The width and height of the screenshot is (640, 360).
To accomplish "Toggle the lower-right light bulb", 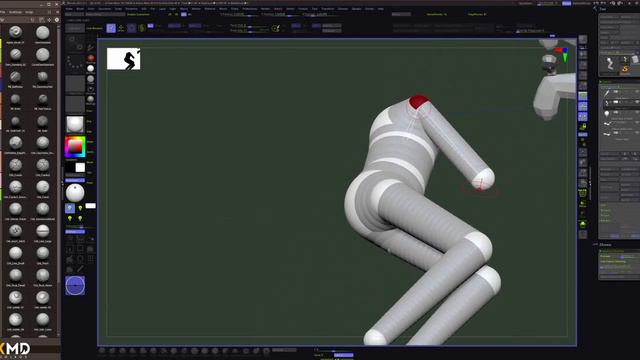I will (x=80, y=219).
